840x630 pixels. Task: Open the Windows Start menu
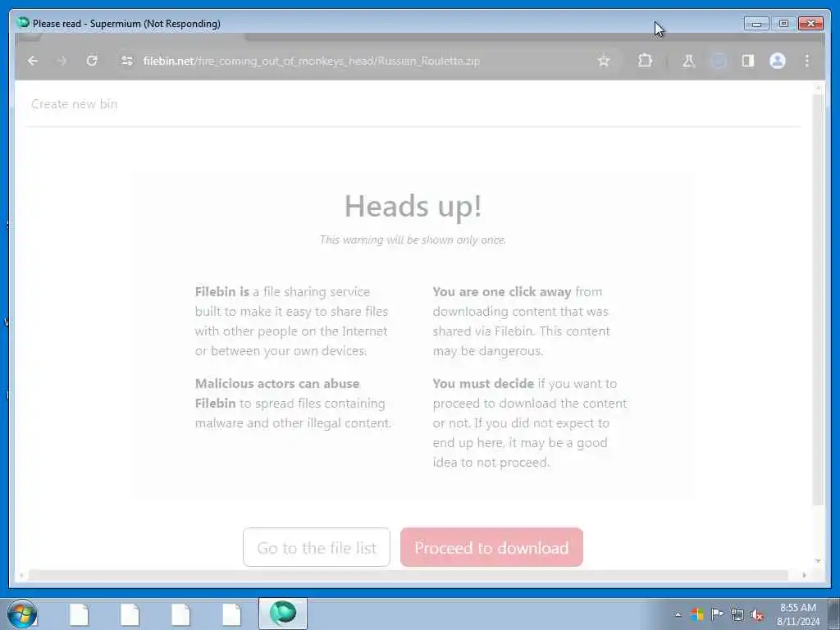tap(22, 614)
